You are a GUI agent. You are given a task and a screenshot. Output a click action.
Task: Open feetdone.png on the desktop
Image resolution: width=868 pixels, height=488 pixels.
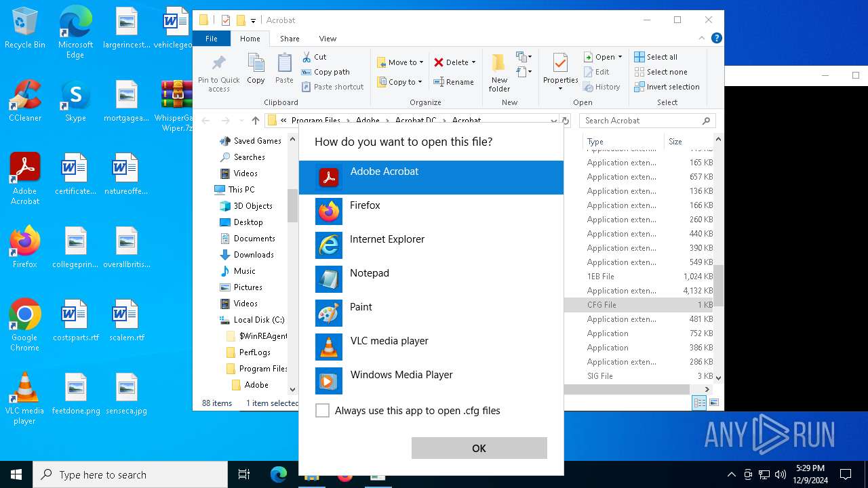pos(75,394)
